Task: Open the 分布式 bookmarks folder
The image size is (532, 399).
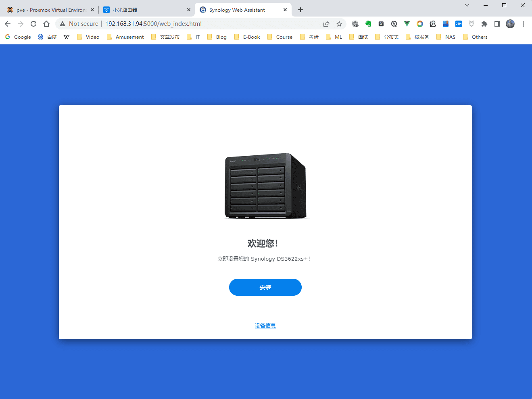Action: (x=387, y=37)
